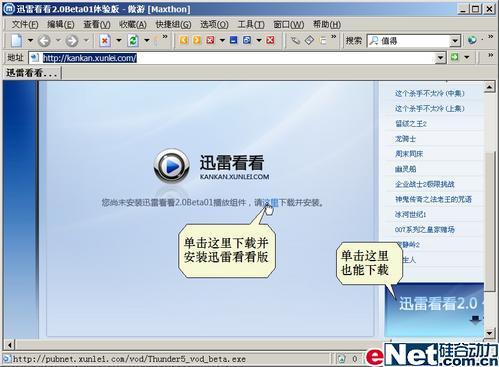
Task: Click the blue play button logo
Action: [x=172, y=166]
